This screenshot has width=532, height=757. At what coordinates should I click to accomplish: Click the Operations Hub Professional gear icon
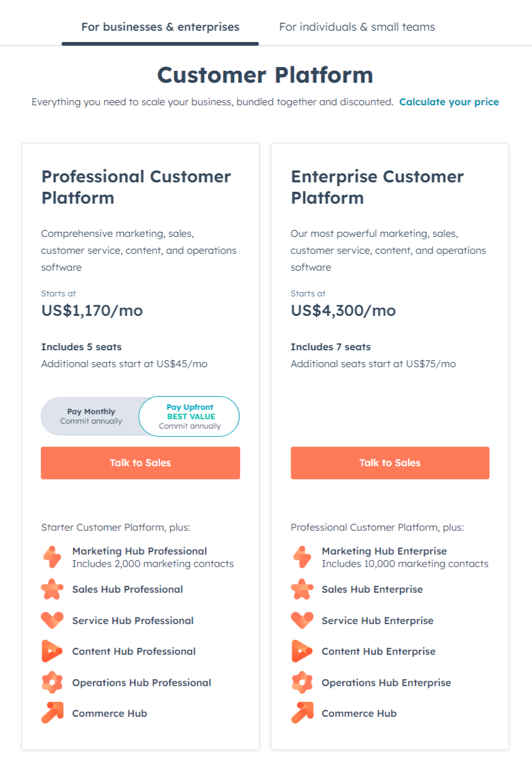tap(53, 682)
